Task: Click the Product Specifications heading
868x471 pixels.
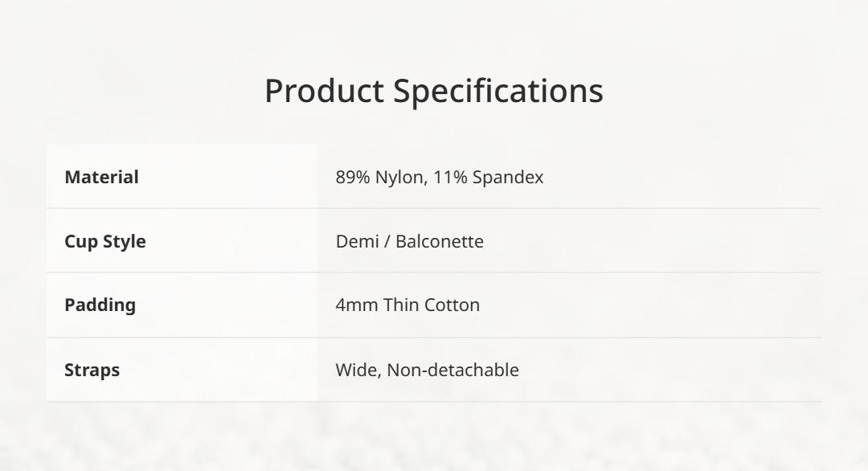Action: tap(433, 91)
